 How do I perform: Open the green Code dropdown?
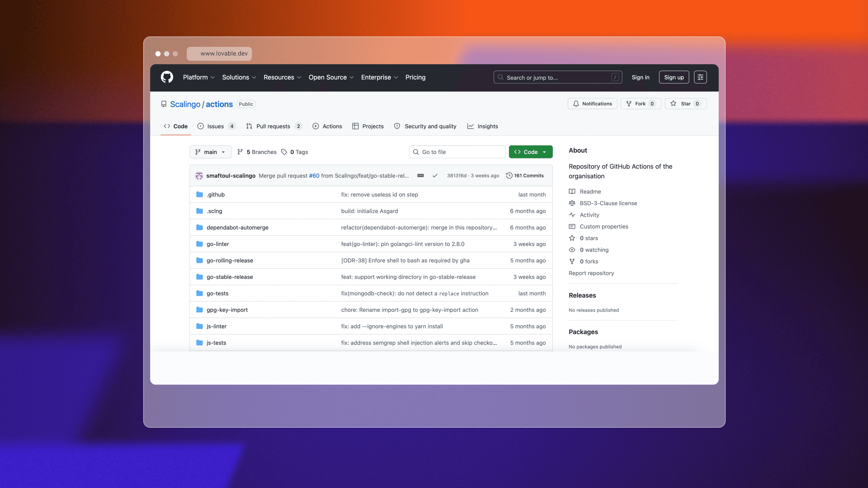(531, 152)
